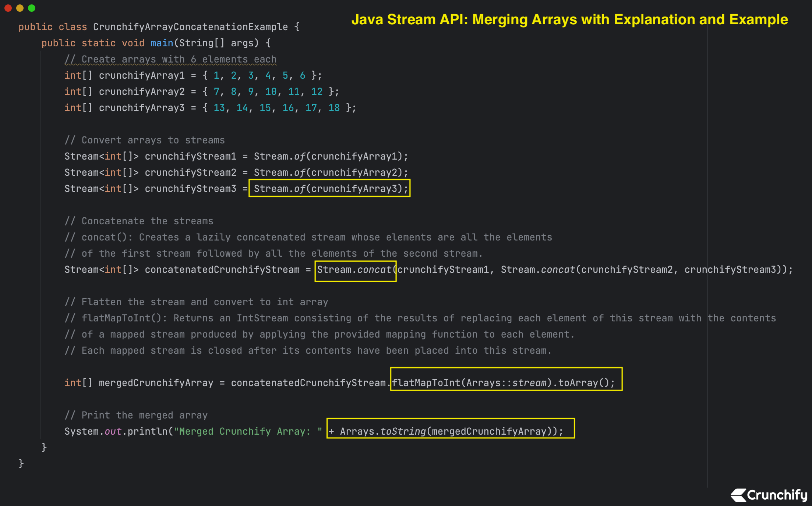Select the highlighted Stream.concat box
The height and width of the screenshot is (506, 812).
click(x=355, y=270)
